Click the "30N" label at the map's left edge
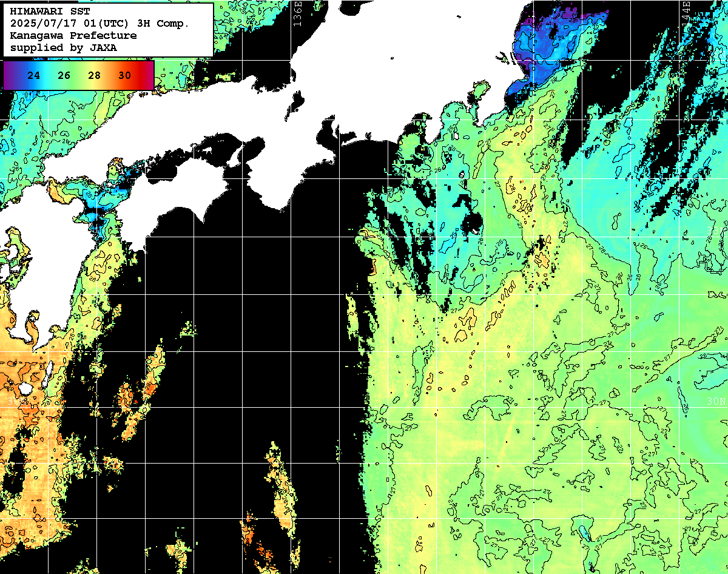This screenshot has width=728, height=574. click(16, 402)
